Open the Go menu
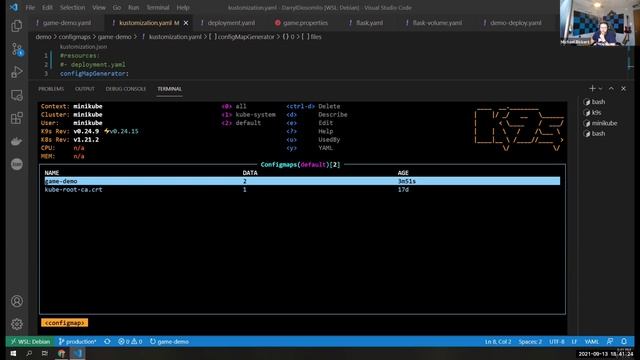 117,7
